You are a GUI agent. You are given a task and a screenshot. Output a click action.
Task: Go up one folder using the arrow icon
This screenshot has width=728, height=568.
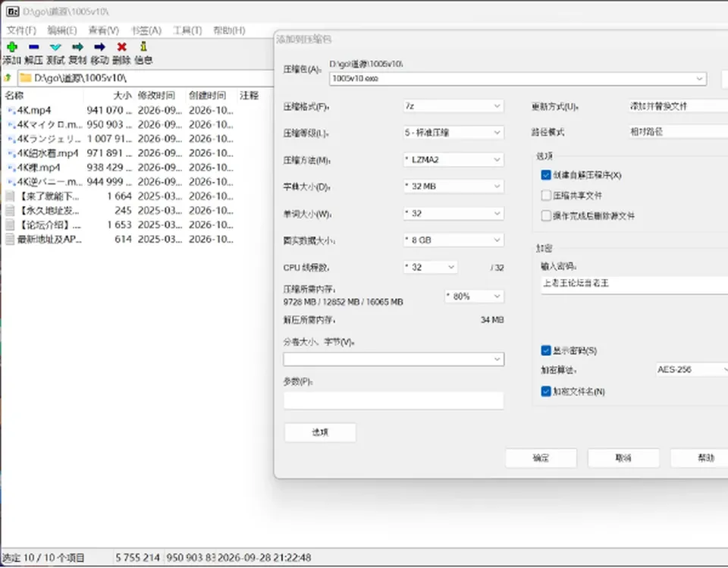pos(8,77)
